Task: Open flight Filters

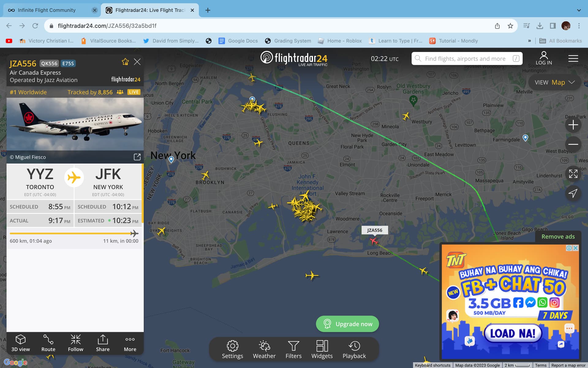Action: coord(293,349)
